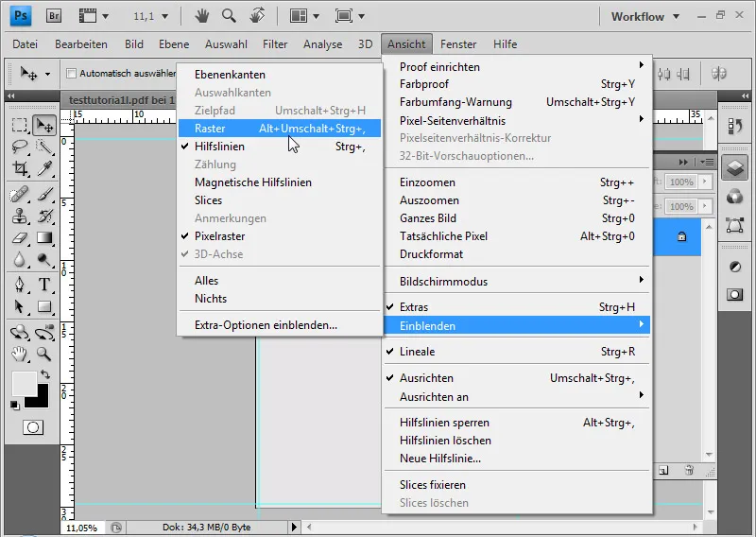
Task: Select the Rectangle shape tool
Action: coord(44,306)
